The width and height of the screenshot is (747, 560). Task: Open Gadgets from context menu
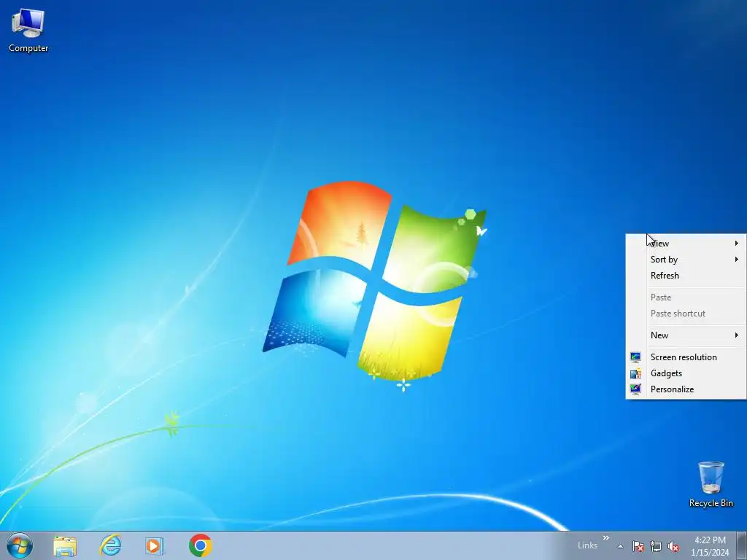coord(686,373)
